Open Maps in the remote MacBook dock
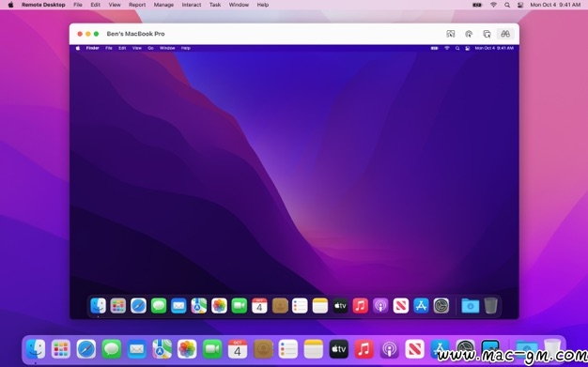588x367 pixels. 199,306
